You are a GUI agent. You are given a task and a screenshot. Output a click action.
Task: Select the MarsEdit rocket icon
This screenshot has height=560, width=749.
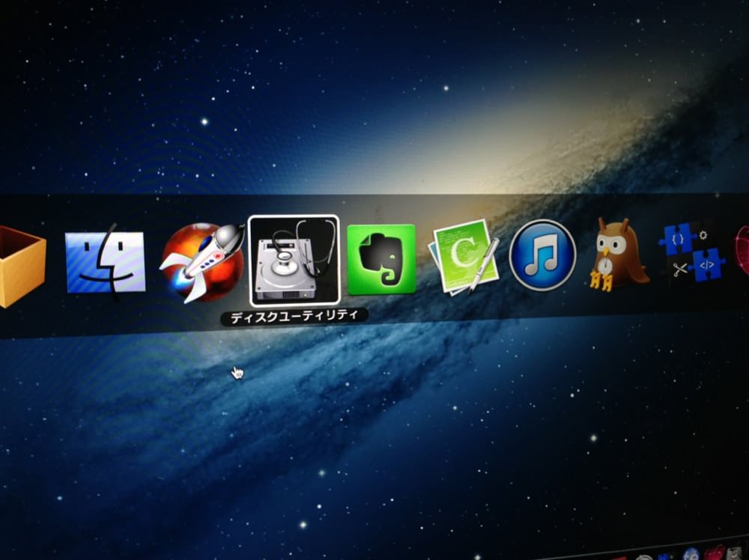[202, 263]
